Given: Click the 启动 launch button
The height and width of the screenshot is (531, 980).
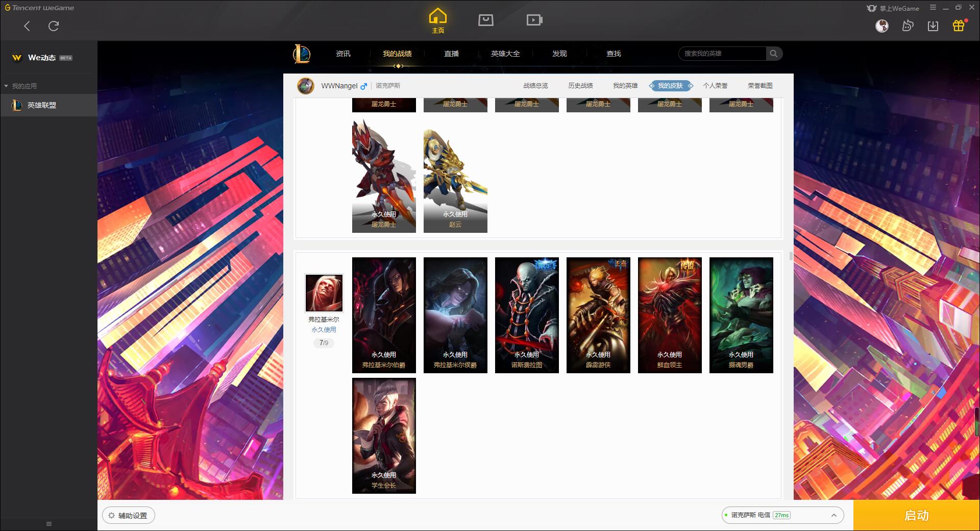Looking at the screenshot, I should coord(916,516).
